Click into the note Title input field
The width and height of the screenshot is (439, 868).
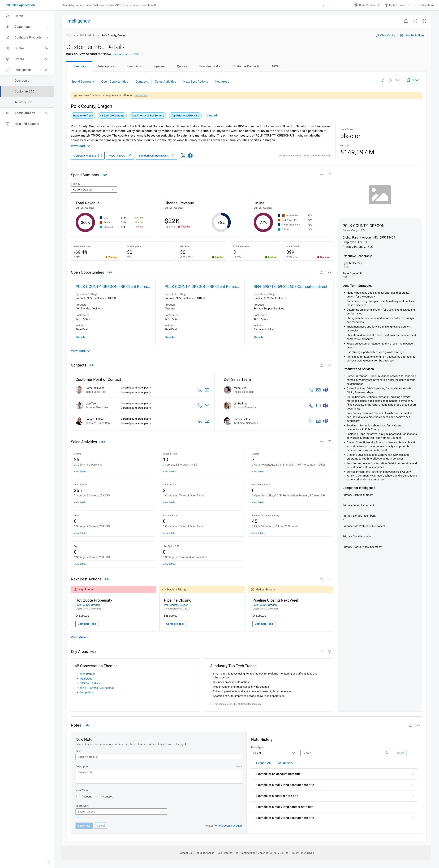pyautogui.click(x=159, y=757)
